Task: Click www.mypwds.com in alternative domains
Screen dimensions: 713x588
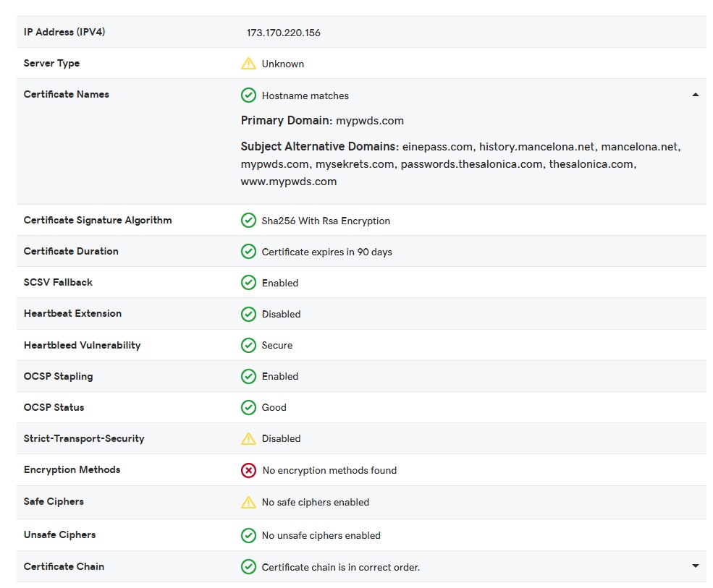Action: coord(289,182)
